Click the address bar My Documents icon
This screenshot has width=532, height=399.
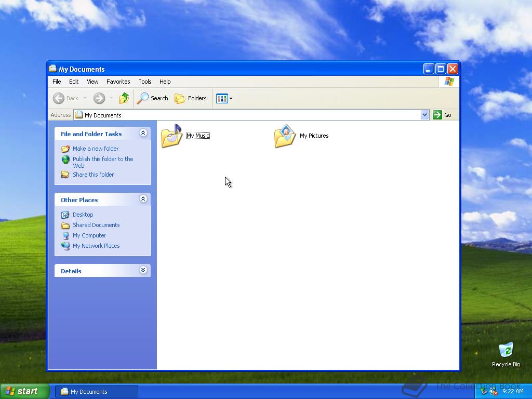pos(79,115)
